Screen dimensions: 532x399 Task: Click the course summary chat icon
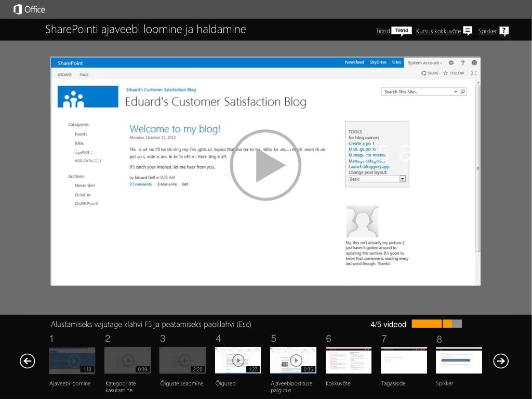click(468, 31)
